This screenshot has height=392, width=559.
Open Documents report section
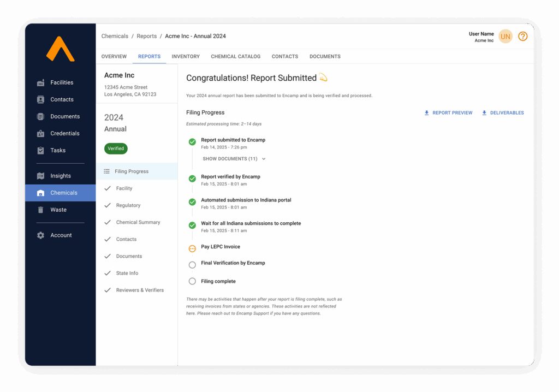coord(137,256)
